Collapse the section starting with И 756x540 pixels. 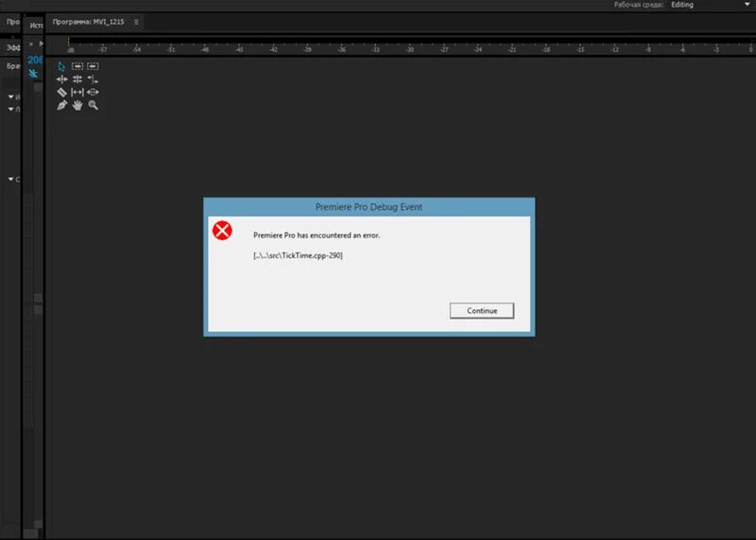11,96
